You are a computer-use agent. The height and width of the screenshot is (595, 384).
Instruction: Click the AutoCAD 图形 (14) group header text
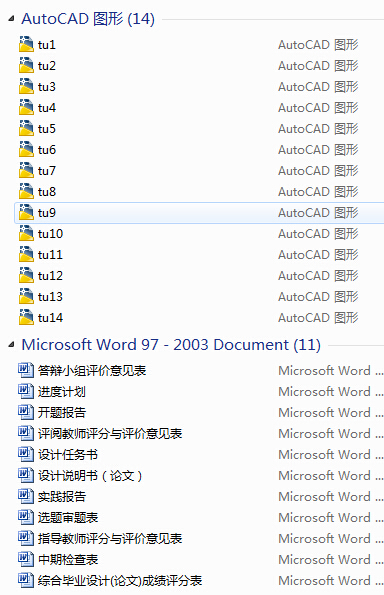88,19
